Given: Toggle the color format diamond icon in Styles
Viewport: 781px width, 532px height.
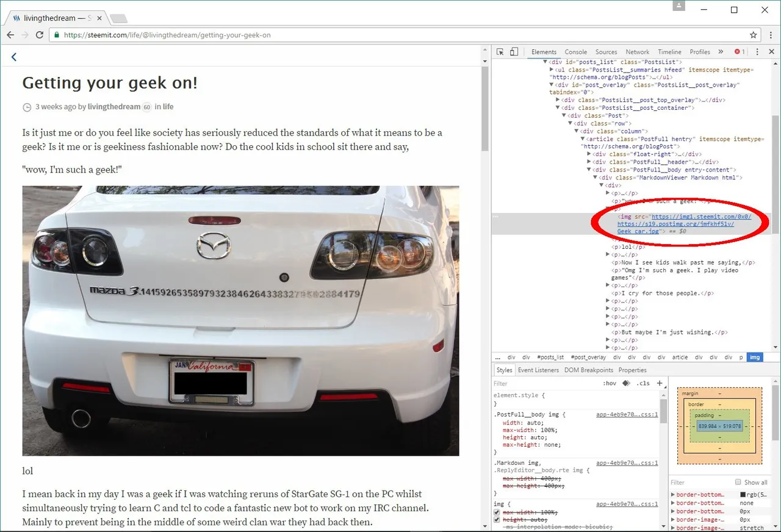Looking at the screenshot, I should click(x=626, y=383).
